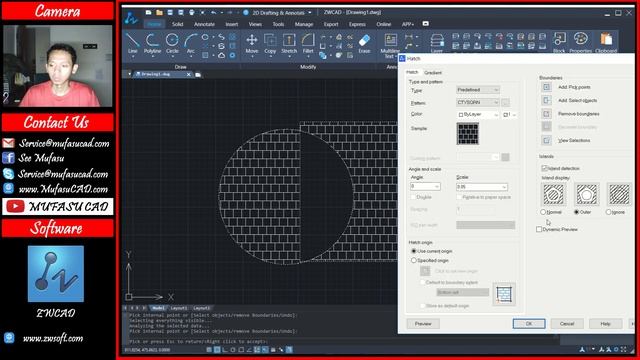The width and height of the screenshot is (640, 360).
Task: Choose the Move tool in Modify panel
Action: point(252,43)
